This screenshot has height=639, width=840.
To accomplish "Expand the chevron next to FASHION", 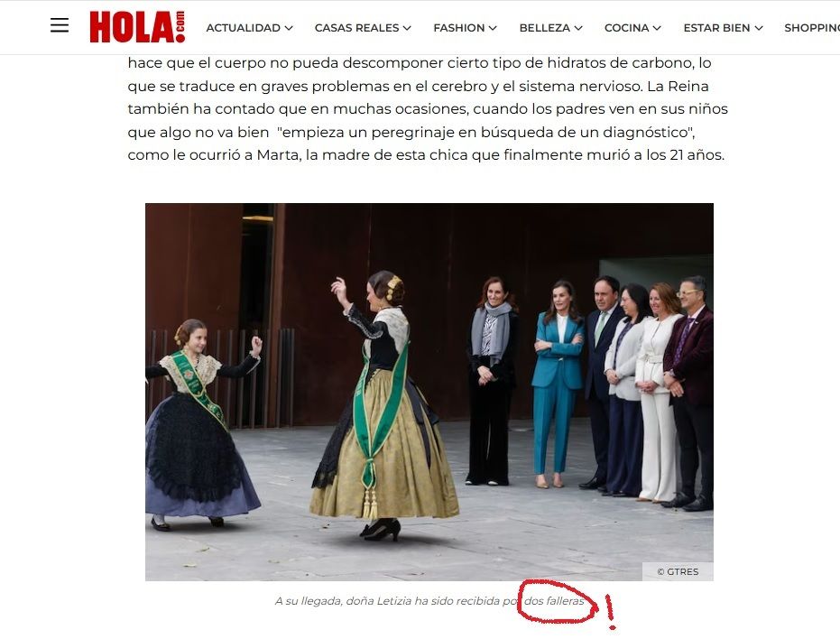I will click(493, 28).
